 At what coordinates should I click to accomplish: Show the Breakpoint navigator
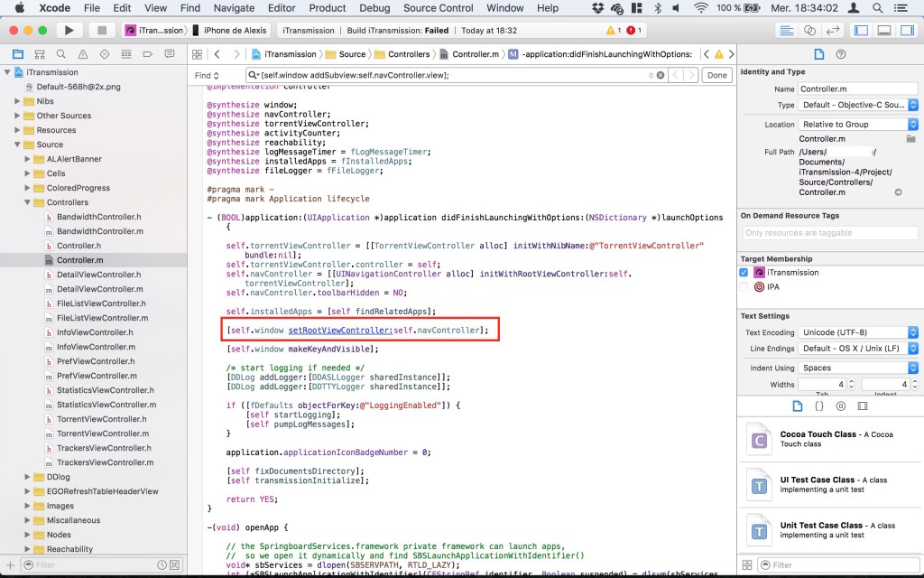pyautogui.click(x=147, y=54)
